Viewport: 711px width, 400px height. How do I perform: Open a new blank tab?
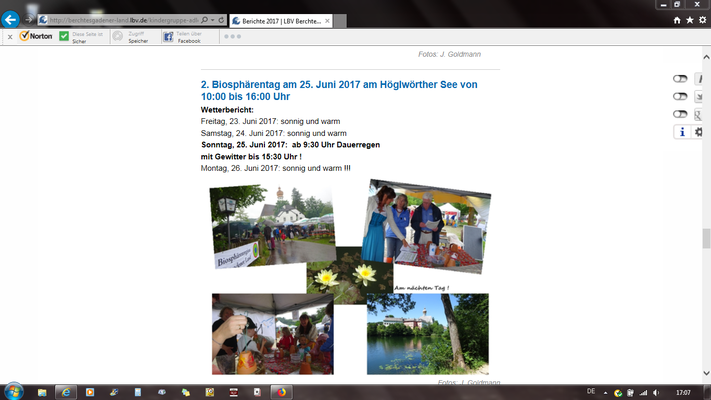point(341,21)
